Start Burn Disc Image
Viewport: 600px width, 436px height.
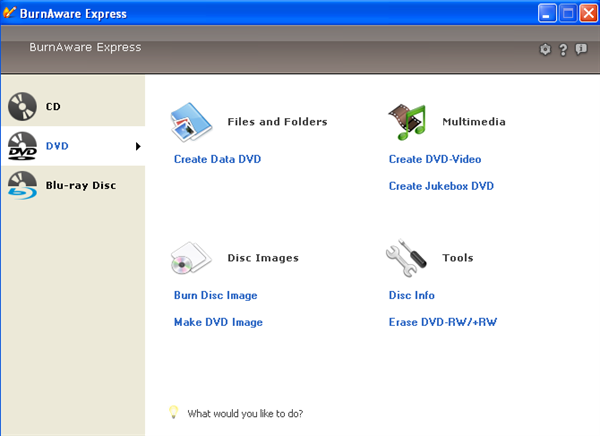(x=215, y=295)
